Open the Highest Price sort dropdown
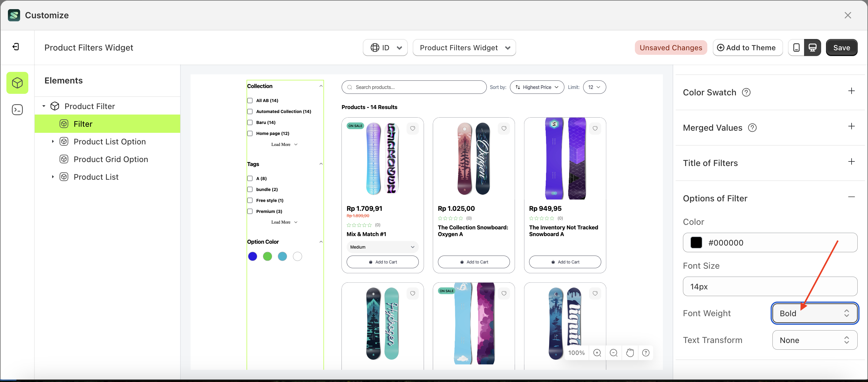The width and height of the screenshot is (868, 382). [537, 87]
